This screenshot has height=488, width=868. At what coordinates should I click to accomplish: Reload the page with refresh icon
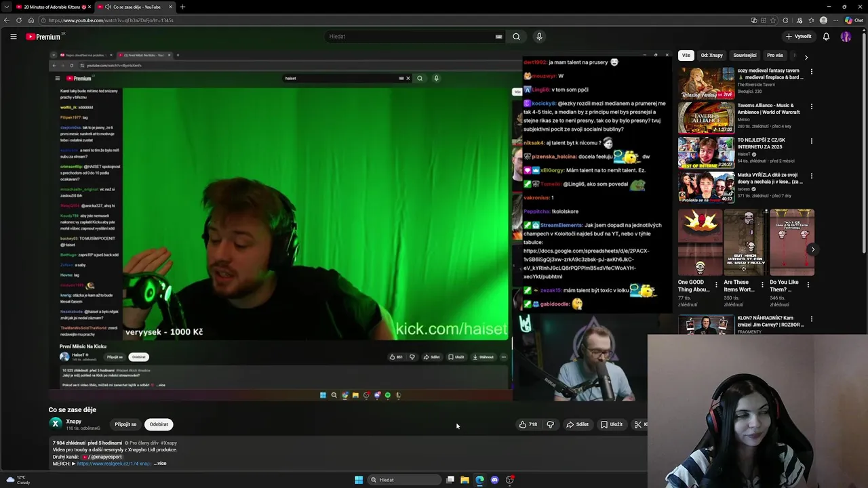pos(20,20)
